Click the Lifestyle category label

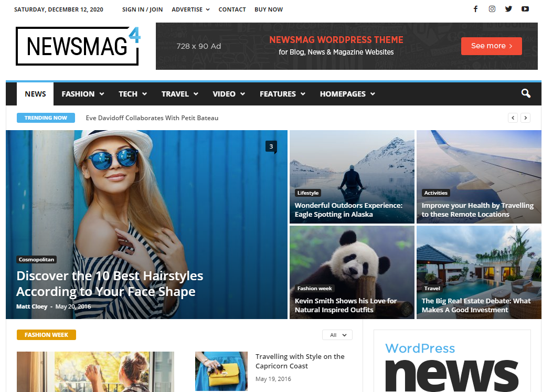point(308,193)
